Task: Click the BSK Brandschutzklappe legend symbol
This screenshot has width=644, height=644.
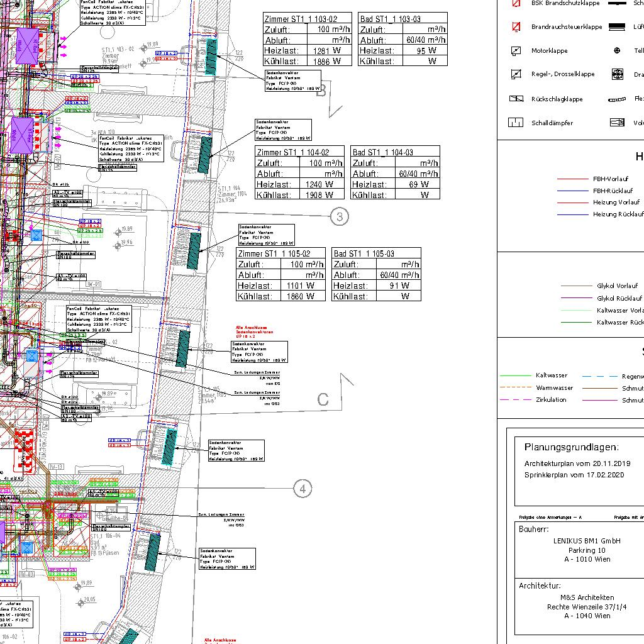Action: [x=516, y=3]
